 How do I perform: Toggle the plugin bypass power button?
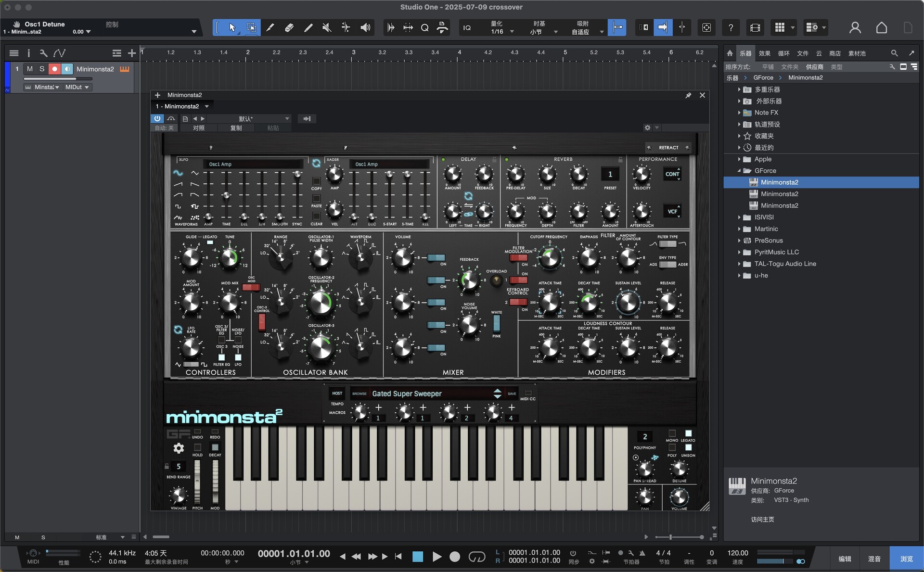(x=157, y=118)
